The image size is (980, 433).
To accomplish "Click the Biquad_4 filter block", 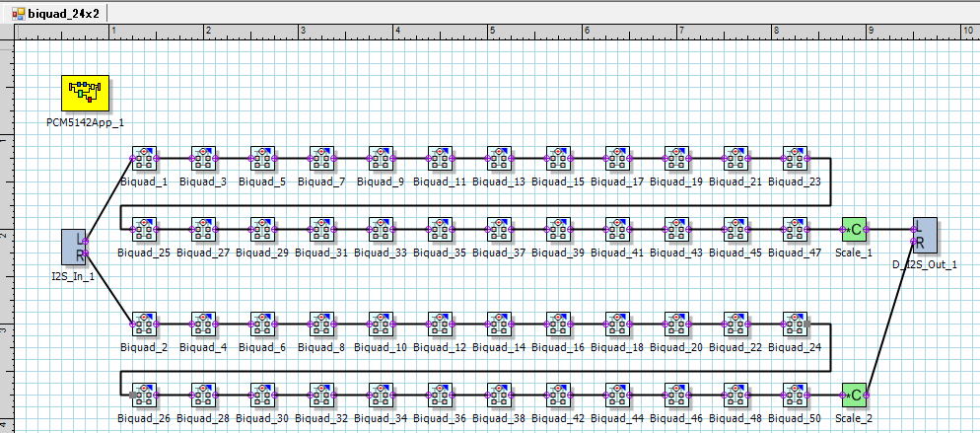I will (x=203, y=325).
